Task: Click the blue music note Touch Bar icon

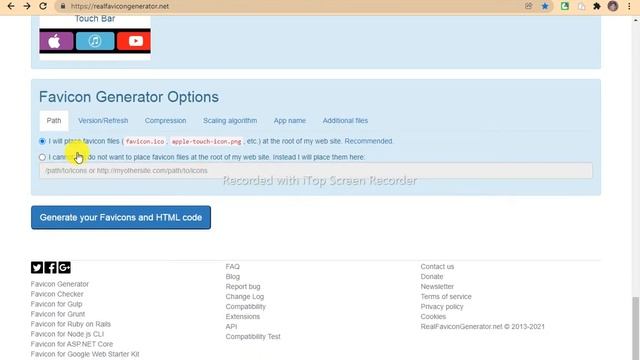Action: tap(95, 41)
